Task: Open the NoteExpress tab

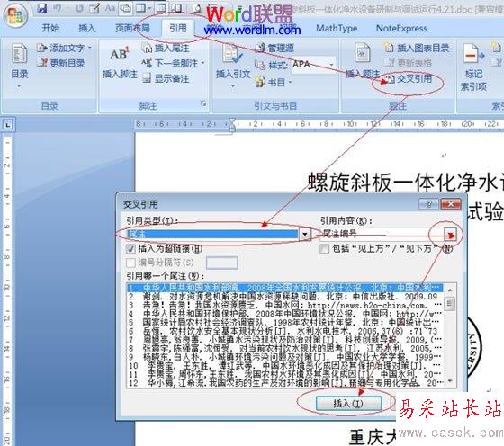Action: click(x=401, y=28)
